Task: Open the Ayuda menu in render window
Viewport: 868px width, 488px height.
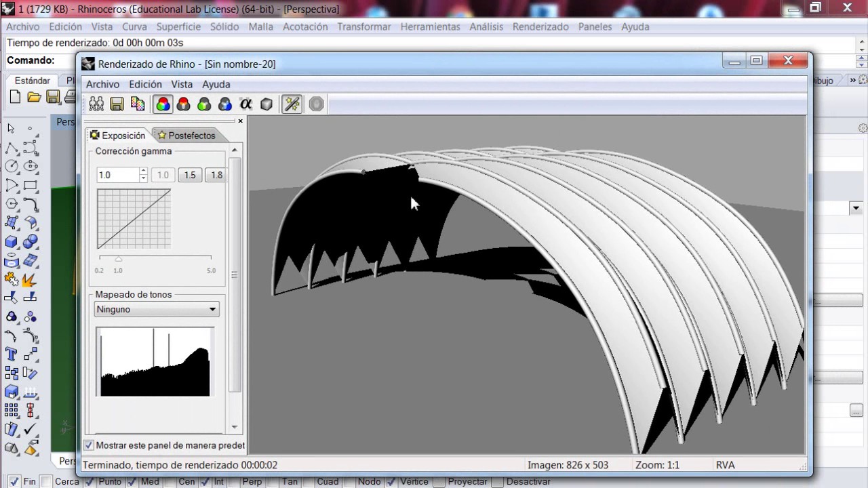Action: pyautogui.click(x=216, y=84)
